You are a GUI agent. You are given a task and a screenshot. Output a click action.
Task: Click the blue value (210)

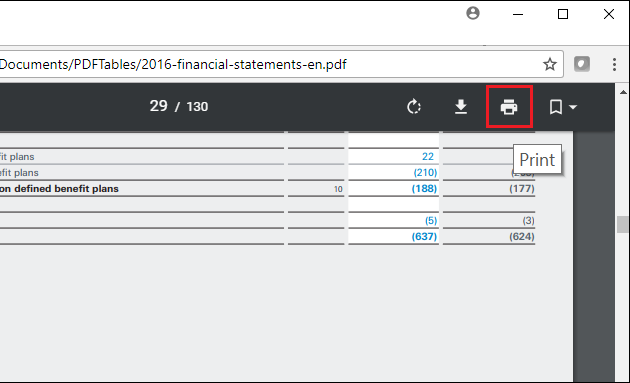[x=425, y=172]
